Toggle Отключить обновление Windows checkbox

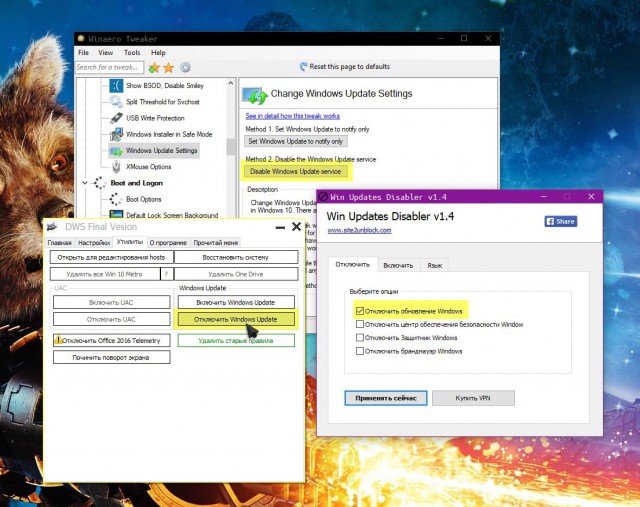coord(360,311)
